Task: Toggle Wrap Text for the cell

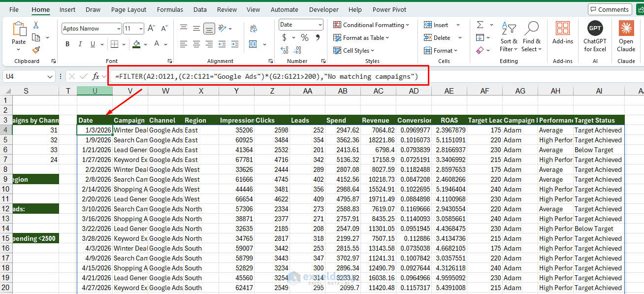Action: pos(253,29)
